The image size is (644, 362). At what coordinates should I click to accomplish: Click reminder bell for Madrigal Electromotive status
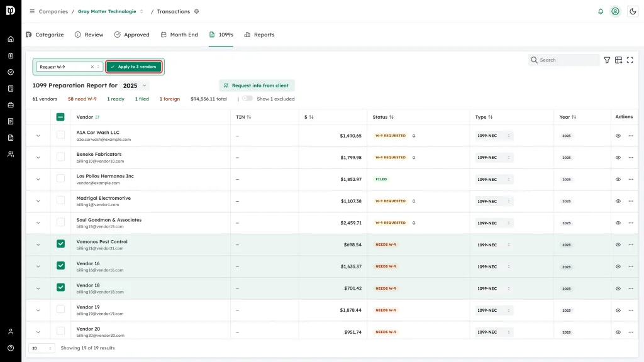click(414, 201)
